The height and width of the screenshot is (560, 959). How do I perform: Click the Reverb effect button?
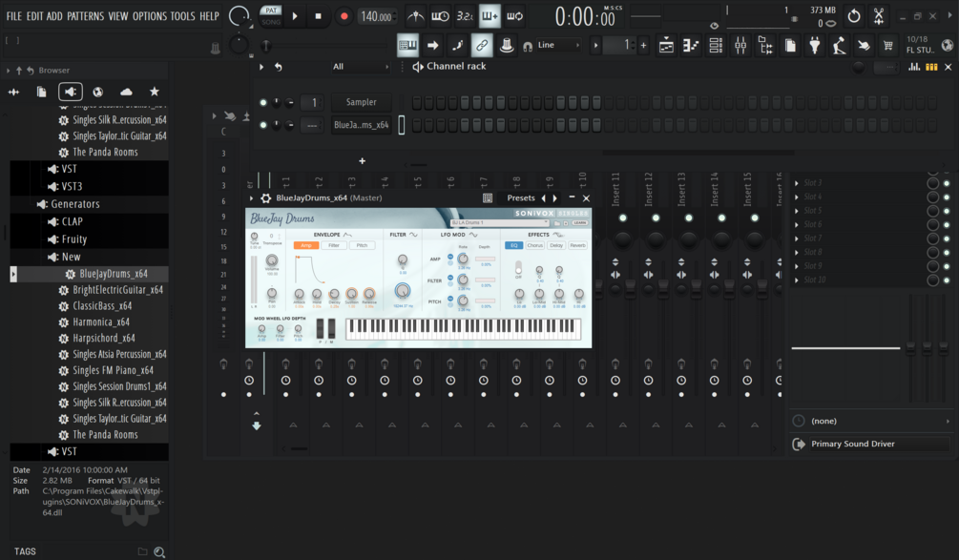pos(577,245)
